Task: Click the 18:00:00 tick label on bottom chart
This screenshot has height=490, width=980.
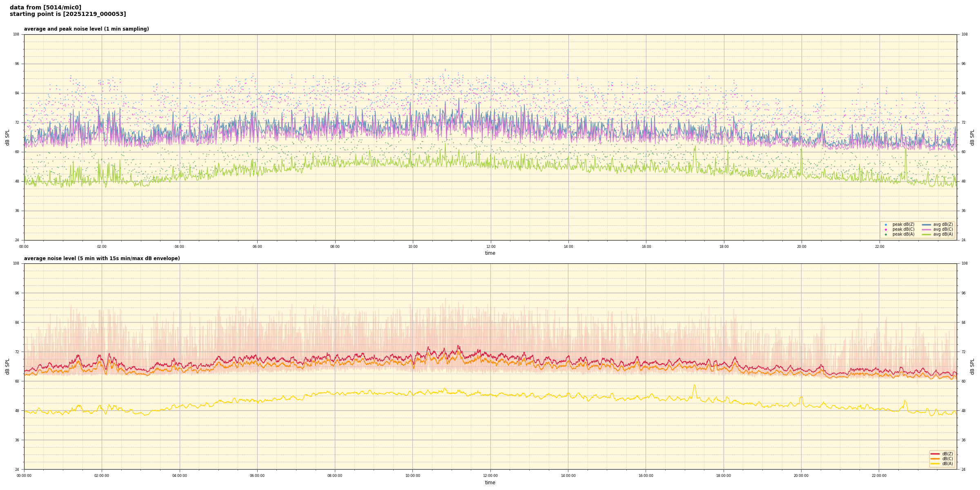Action: [723, 476]
